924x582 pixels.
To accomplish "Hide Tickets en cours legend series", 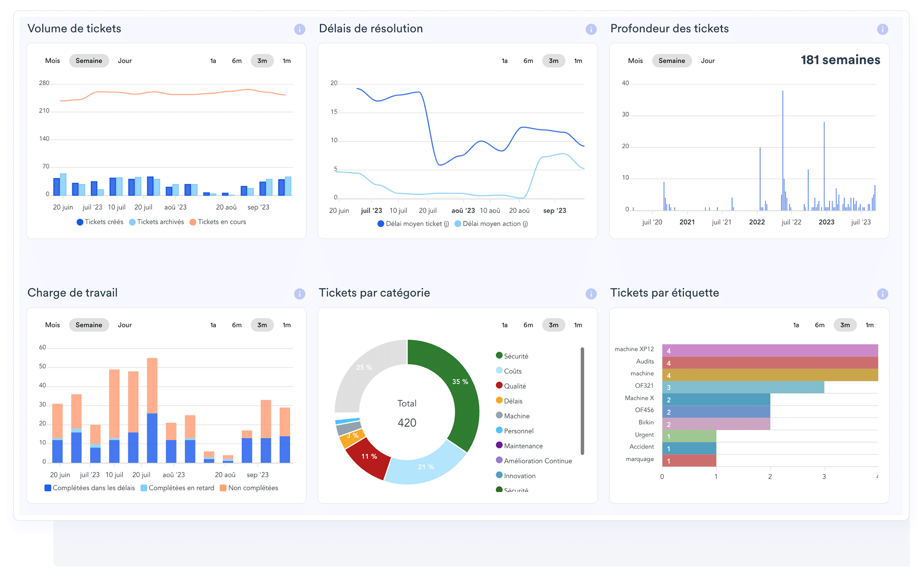I will click(218, 222).
